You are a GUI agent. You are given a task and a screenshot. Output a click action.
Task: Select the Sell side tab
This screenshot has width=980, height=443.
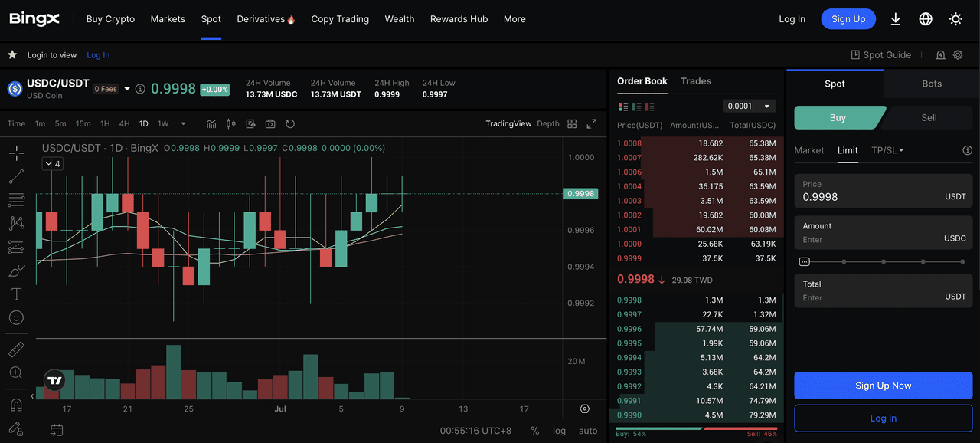(929, 117)
